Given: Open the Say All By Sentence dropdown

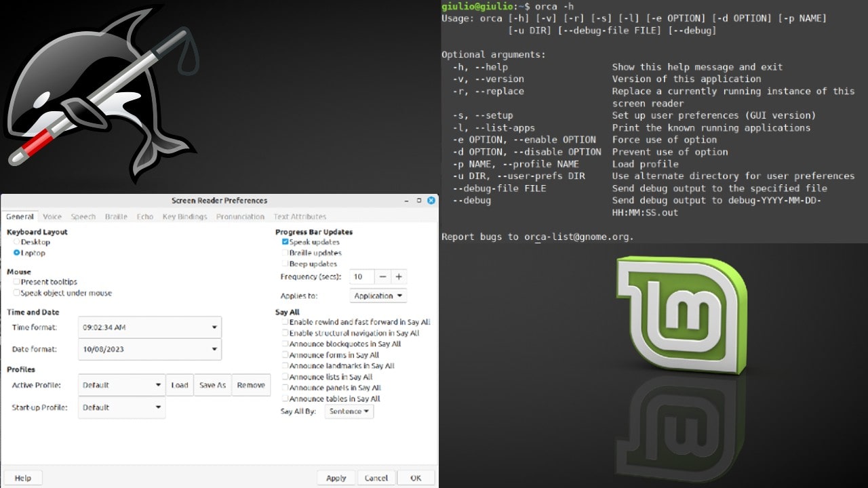Looking at the screenshot, I should point(349,411).
